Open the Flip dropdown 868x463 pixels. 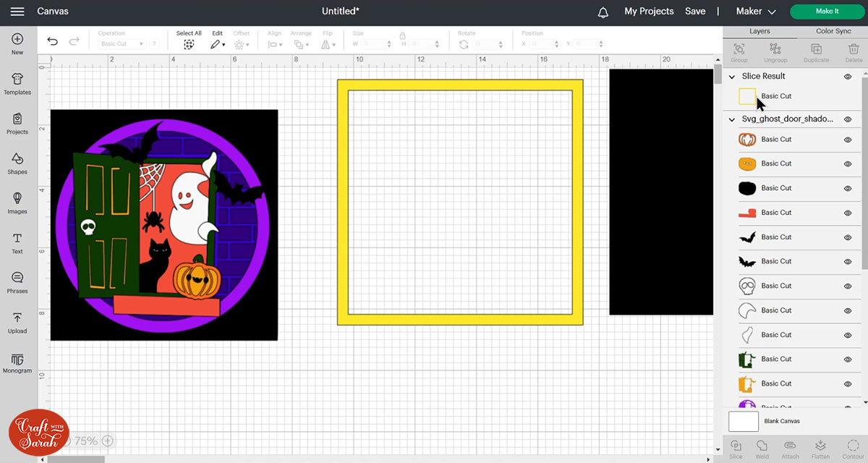[x=328, y=44]
